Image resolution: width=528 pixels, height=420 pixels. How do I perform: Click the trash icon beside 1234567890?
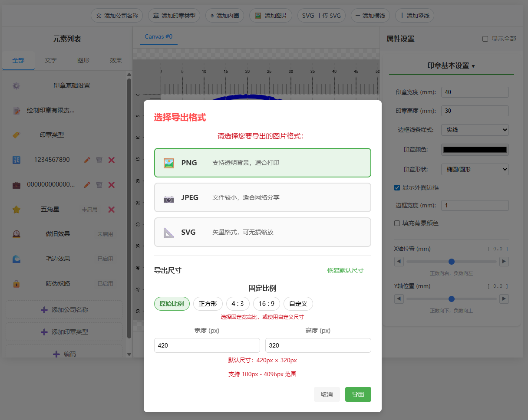pyautogui.click(x=99, y=160)
